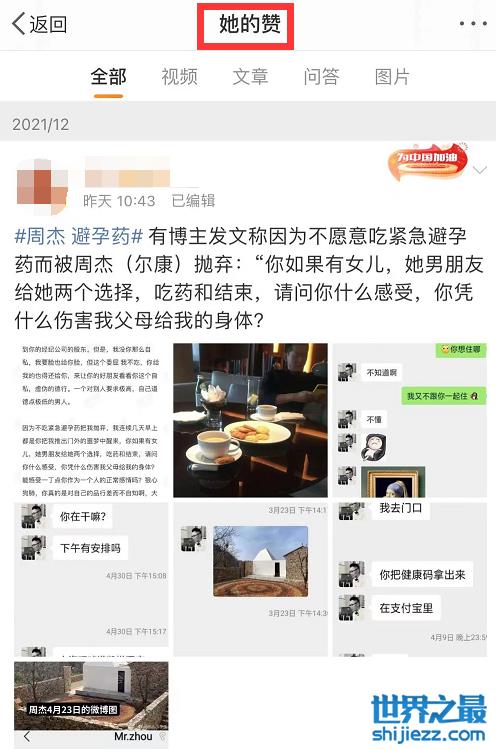Switch to the 全部 tab
The height and width of the screenshot is (749, 496).
point(108,76)
